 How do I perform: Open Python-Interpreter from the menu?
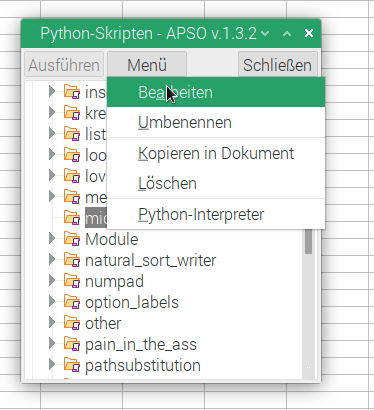[x=216, y=214]
